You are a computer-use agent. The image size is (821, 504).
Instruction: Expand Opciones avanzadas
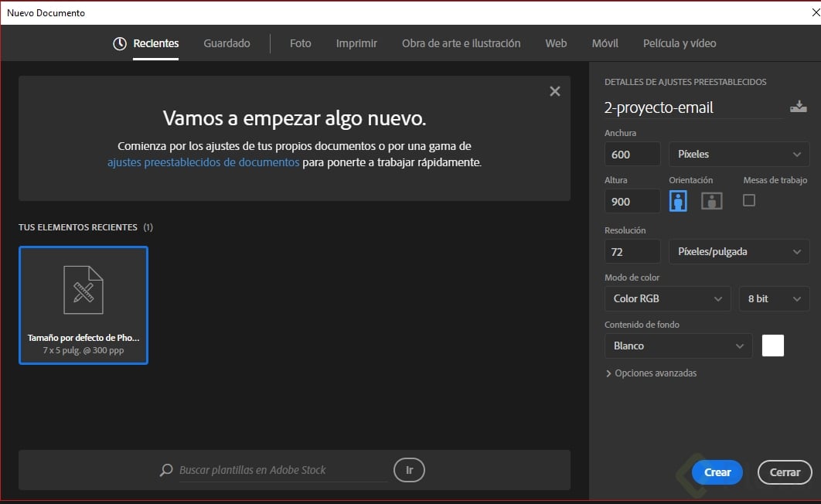tap(652, 373)
